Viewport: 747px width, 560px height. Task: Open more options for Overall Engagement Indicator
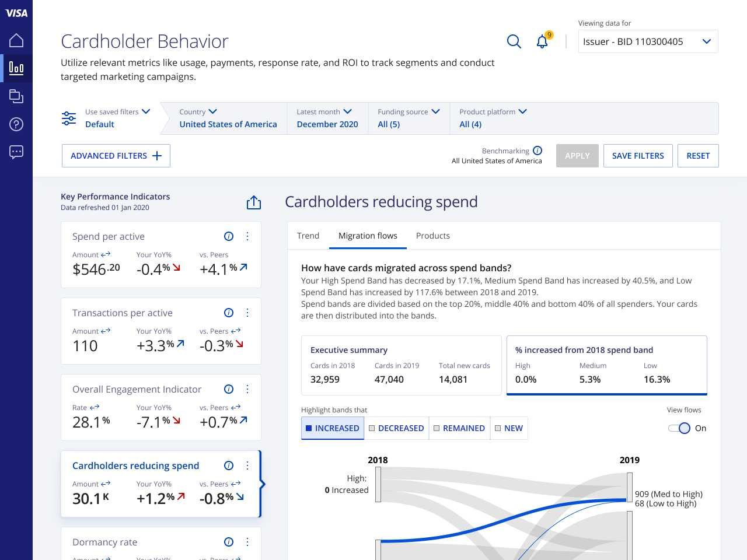pos(247,389)
